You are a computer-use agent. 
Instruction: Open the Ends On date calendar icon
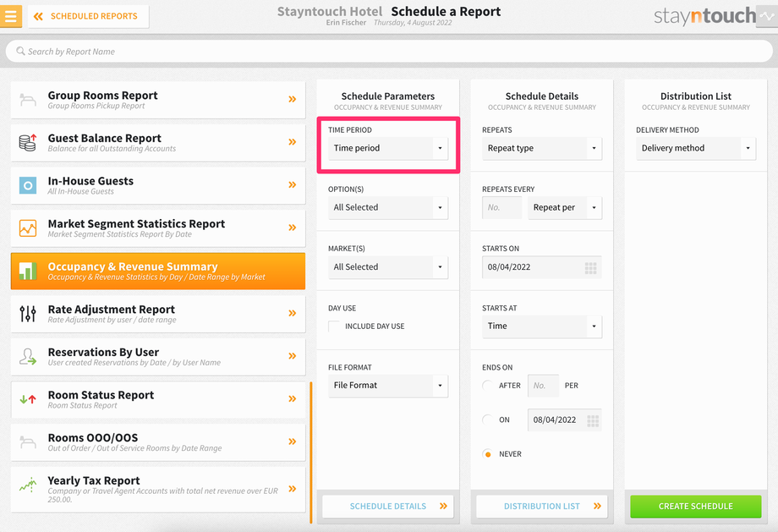click(593, 421)
